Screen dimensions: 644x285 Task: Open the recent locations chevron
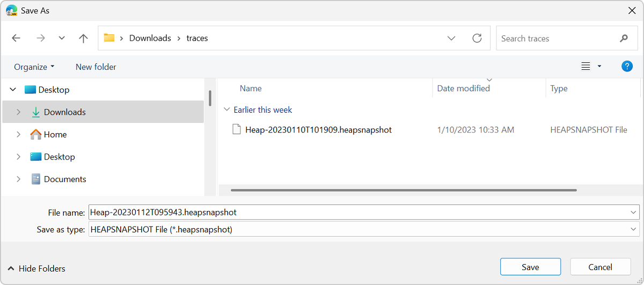[62, 38]
